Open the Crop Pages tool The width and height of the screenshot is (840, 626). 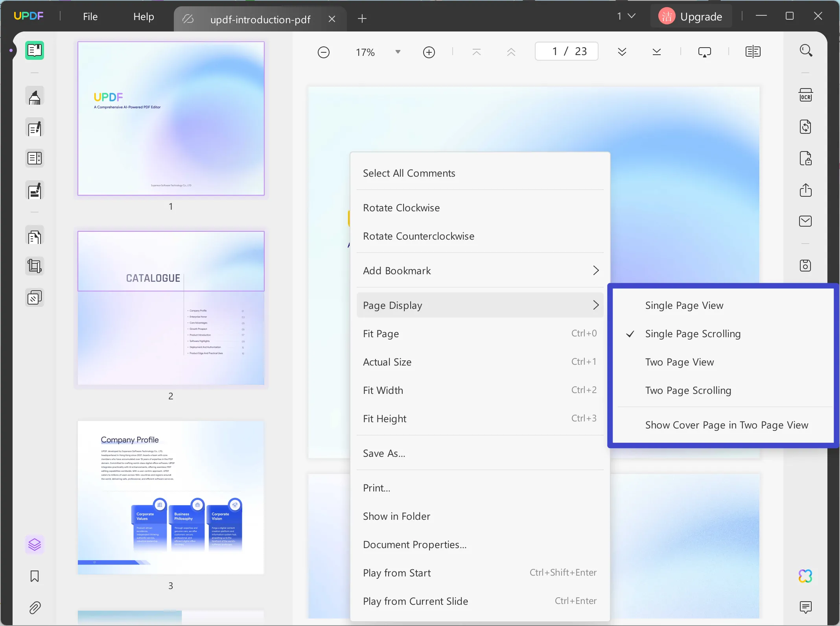pyautogui.click(x=35, y=266)
